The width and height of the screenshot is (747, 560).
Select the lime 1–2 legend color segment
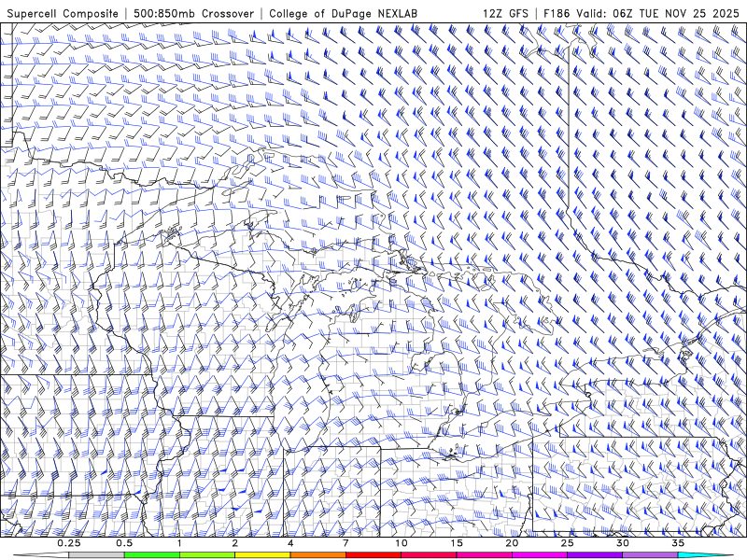(207, 555)
